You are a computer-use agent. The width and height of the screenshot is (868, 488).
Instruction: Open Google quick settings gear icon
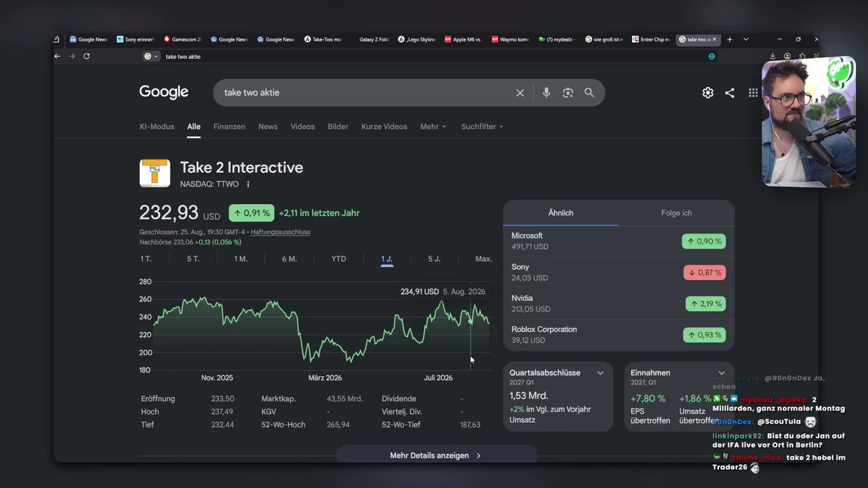pos(708,93)
